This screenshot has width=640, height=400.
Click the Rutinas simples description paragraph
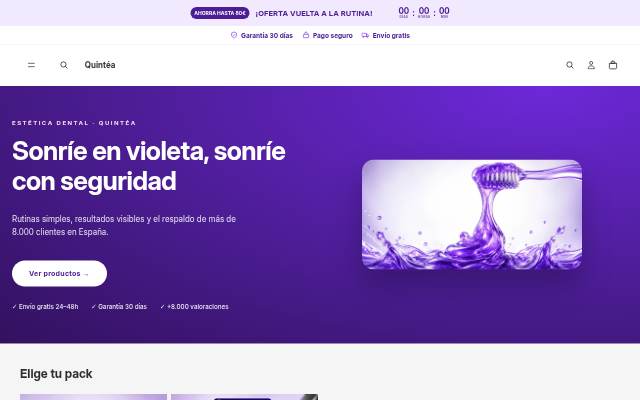124,225
